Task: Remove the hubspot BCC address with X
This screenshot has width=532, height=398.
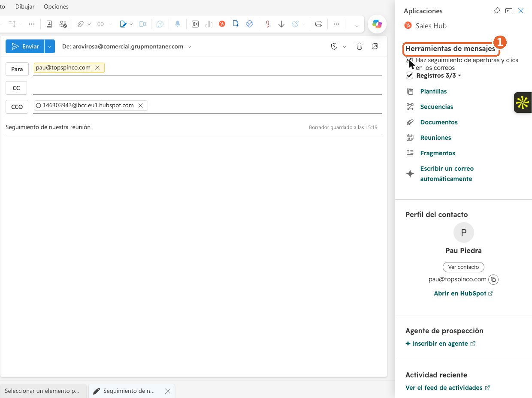Action: (x=140, y=106)
